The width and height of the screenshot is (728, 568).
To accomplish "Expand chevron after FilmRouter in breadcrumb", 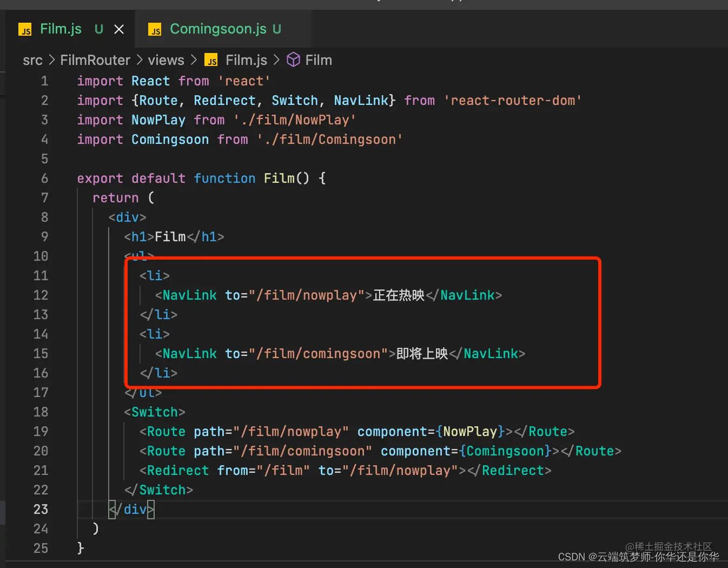I will click(139, 60).
